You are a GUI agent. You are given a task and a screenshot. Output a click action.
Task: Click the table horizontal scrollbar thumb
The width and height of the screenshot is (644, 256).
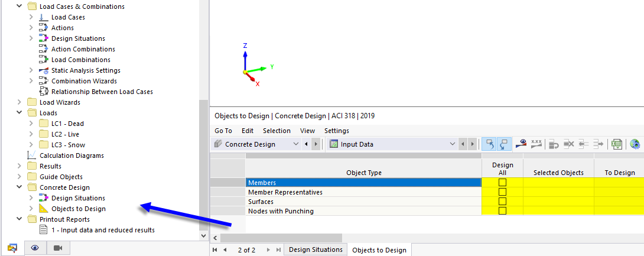[281, 238]
